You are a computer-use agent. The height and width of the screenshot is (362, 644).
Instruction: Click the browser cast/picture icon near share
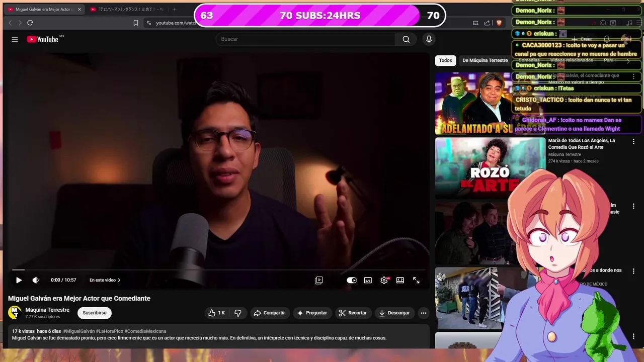coord(475,23)
